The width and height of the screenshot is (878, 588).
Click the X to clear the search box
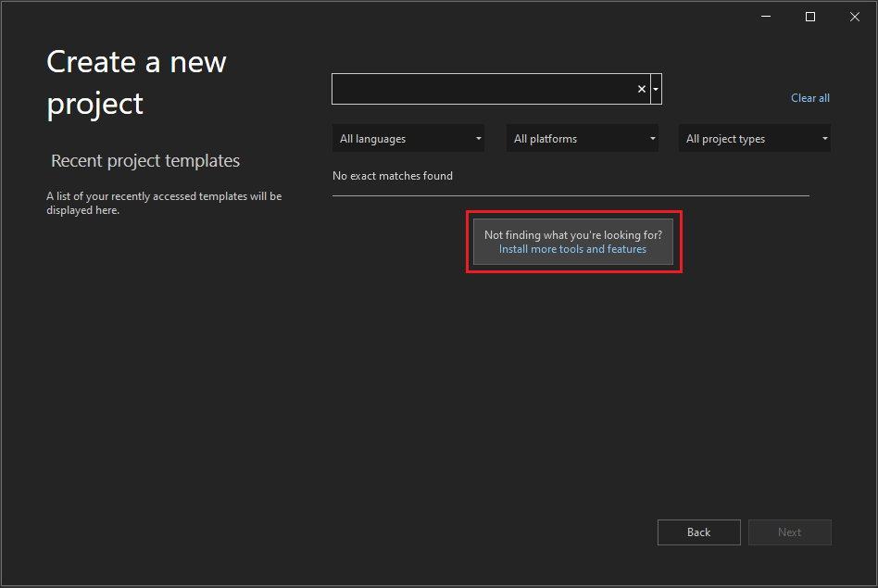[x=641, y=88]
